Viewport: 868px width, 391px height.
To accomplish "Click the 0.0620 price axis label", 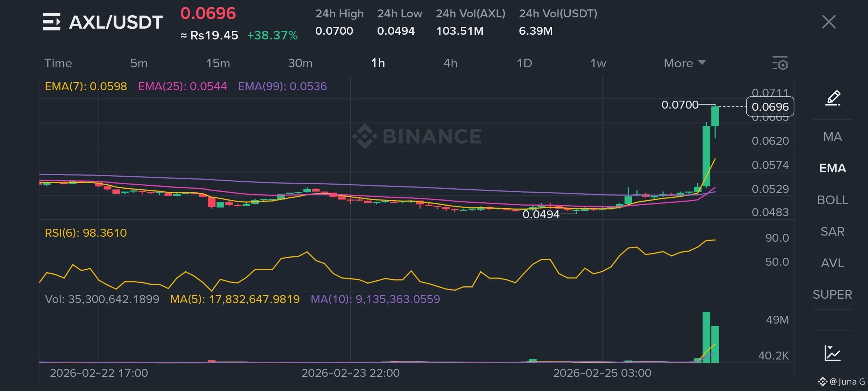I will pyautogui.click(x=770, y=141).
